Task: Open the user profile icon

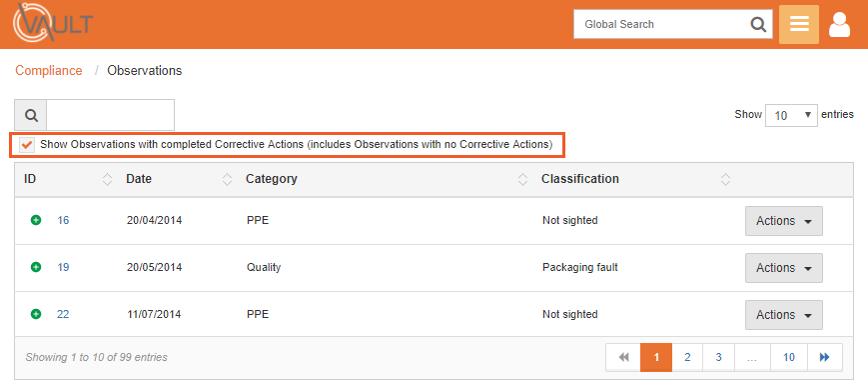Action: 839,25
